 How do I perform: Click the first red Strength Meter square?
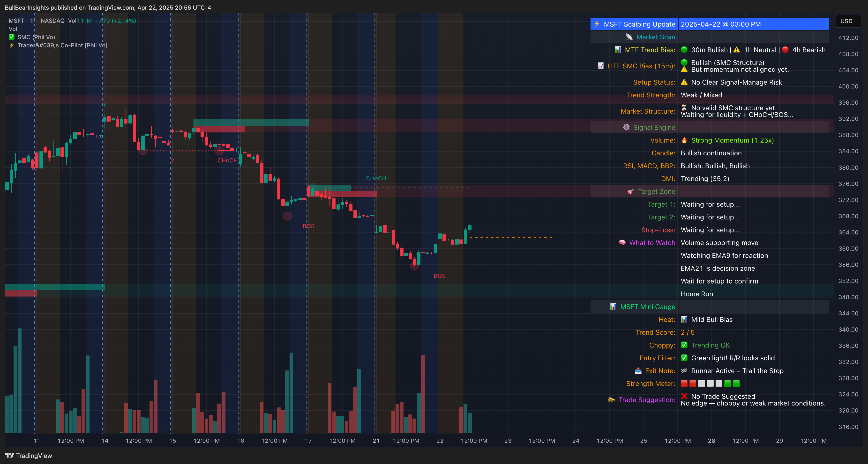(684, 383)
